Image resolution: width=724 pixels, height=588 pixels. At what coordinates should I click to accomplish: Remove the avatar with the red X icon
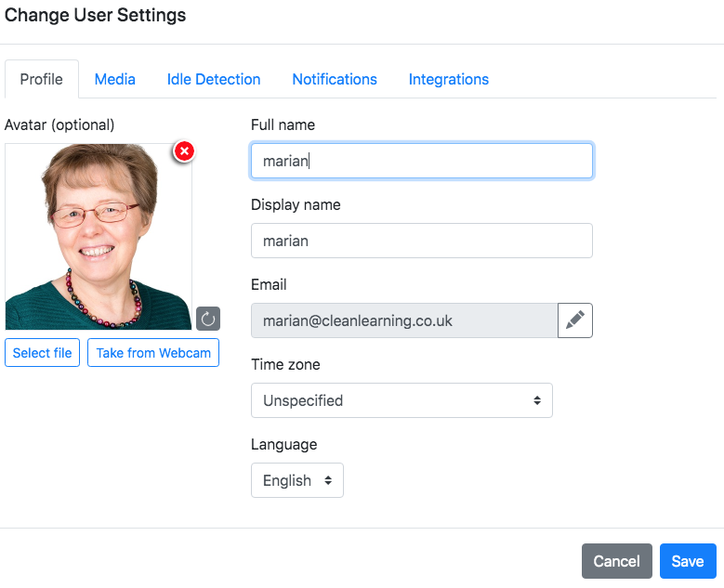coord(184,150)
